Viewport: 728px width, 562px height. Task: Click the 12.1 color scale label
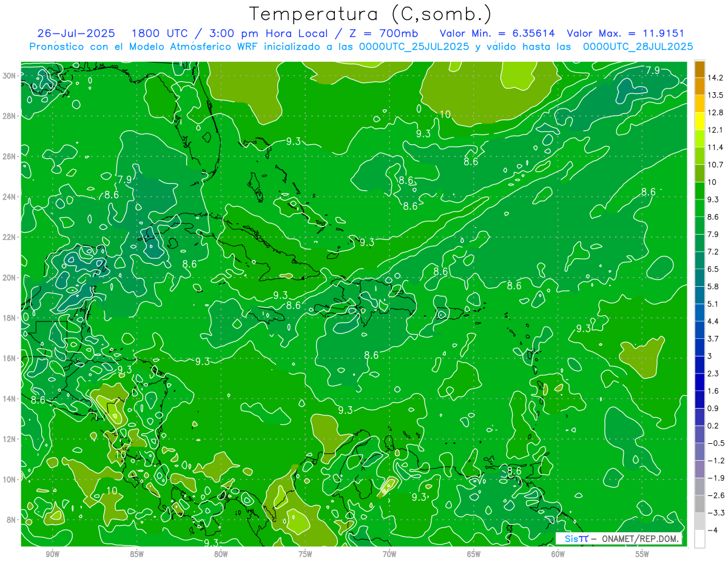pyautogui.click(x=715, y=130)
